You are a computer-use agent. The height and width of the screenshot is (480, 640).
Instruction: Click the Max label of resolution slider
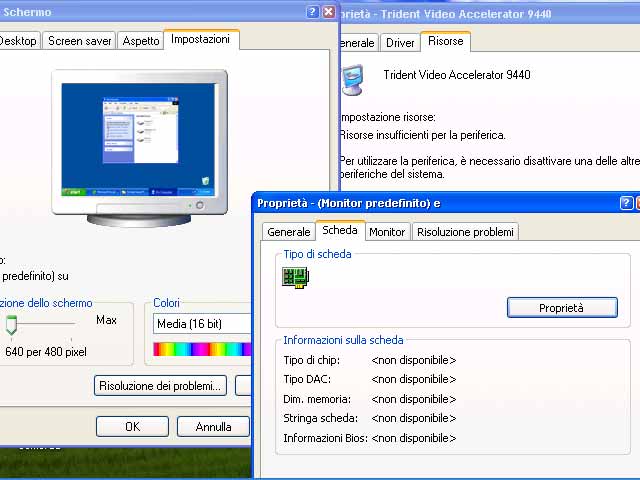tap(106, 320)
